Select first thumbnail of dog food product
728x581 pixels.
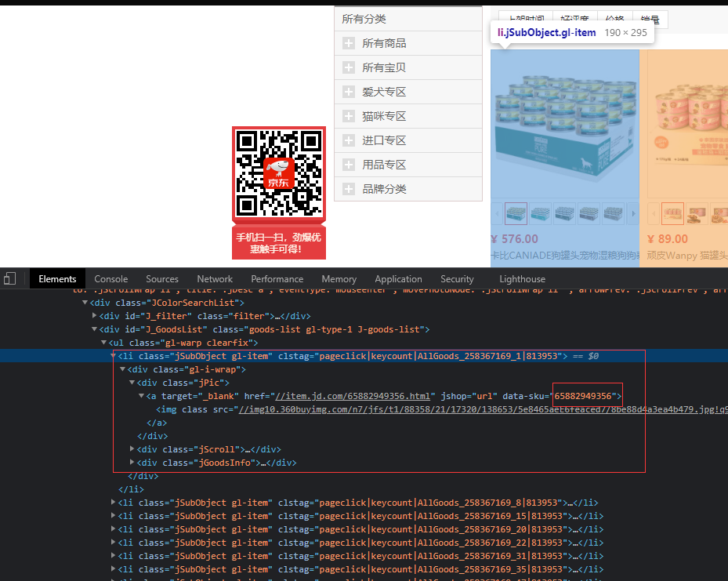tap(516, 213)
